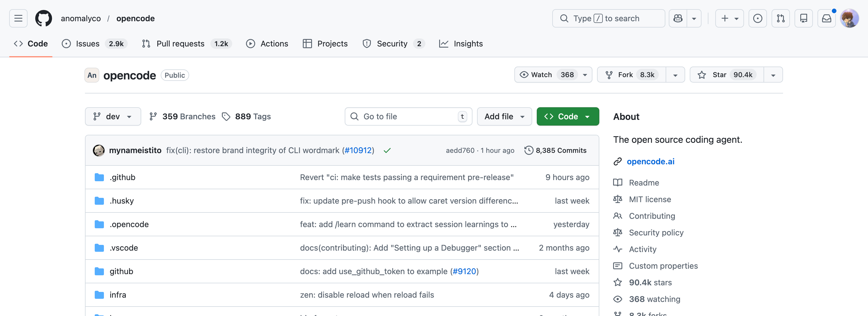Fork the opencode repository
The width and height of the screenshot is (868, 316).
tap(631, 75)
